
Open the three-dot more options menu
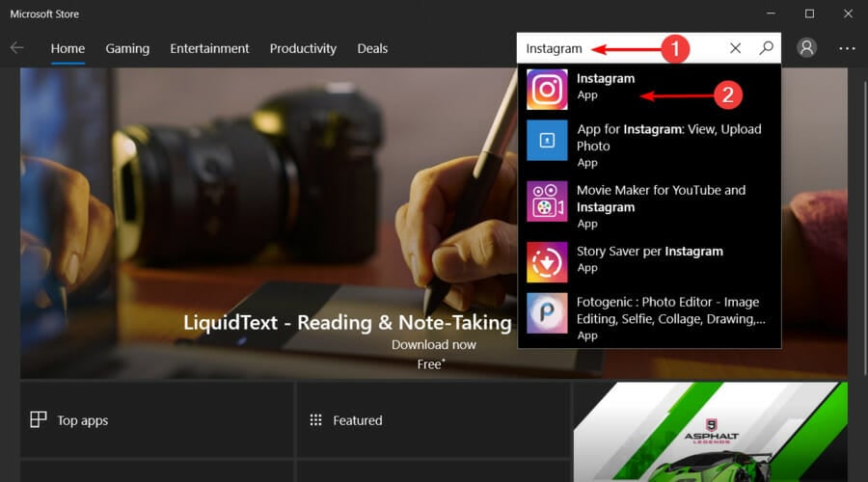(847, 49)
